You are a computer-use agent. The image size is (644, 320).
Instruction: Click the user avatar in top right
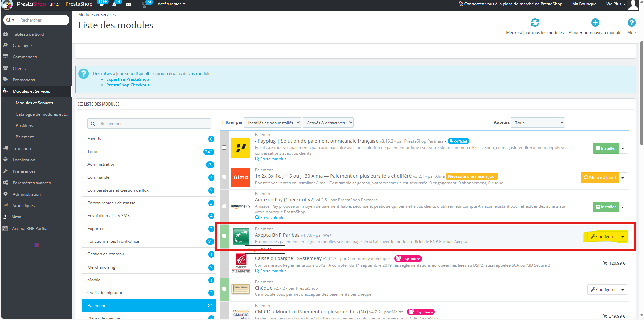click(633, 5)
